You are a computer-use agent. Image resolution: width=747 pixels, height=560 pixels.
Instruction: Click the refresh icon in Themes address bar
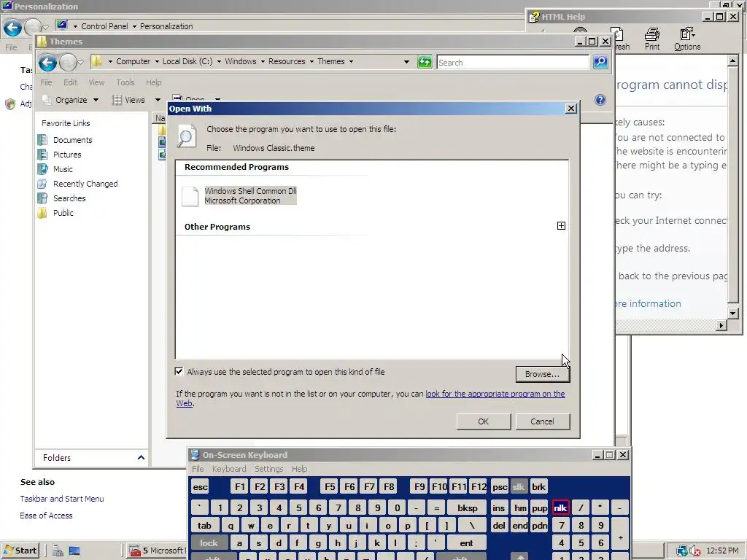coord(425,62)
